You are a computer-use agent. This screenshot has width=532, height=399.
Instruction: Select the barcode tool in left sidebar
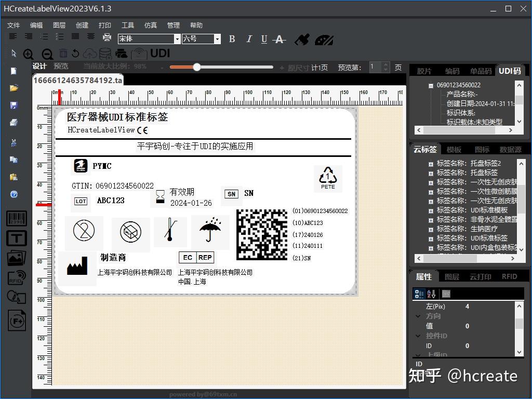pyautogui.click(x=17, y=219)
